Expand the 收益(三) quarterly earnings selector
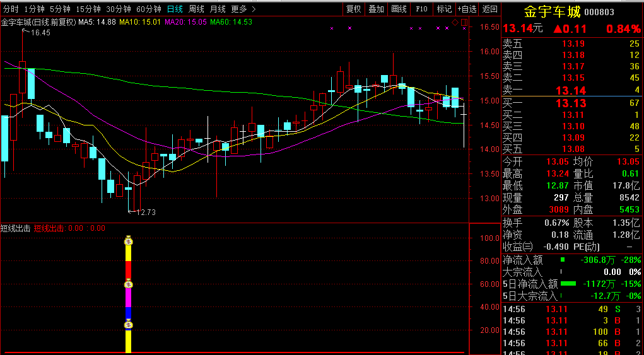The width and height of the screenshot is (644, 355). [517, 247]
